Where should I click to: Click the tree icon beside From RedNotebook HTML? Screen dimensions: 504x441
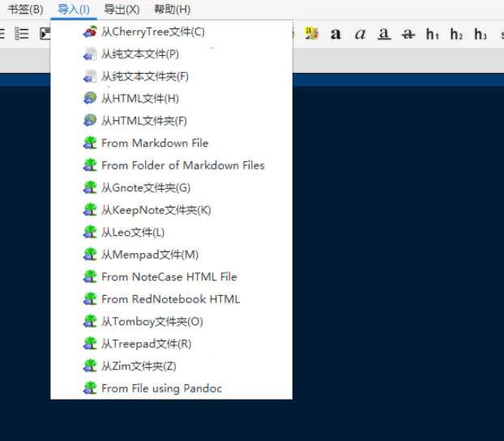click(x=90, y=299)
